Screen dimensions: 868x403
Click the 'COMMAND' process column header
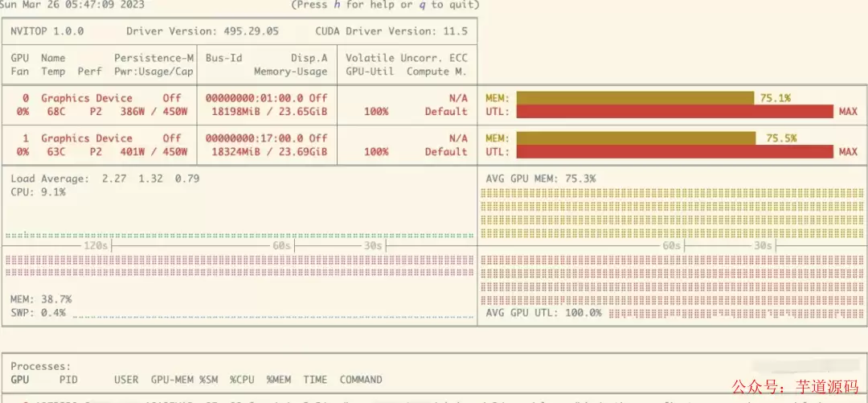[x=361, y=380]
